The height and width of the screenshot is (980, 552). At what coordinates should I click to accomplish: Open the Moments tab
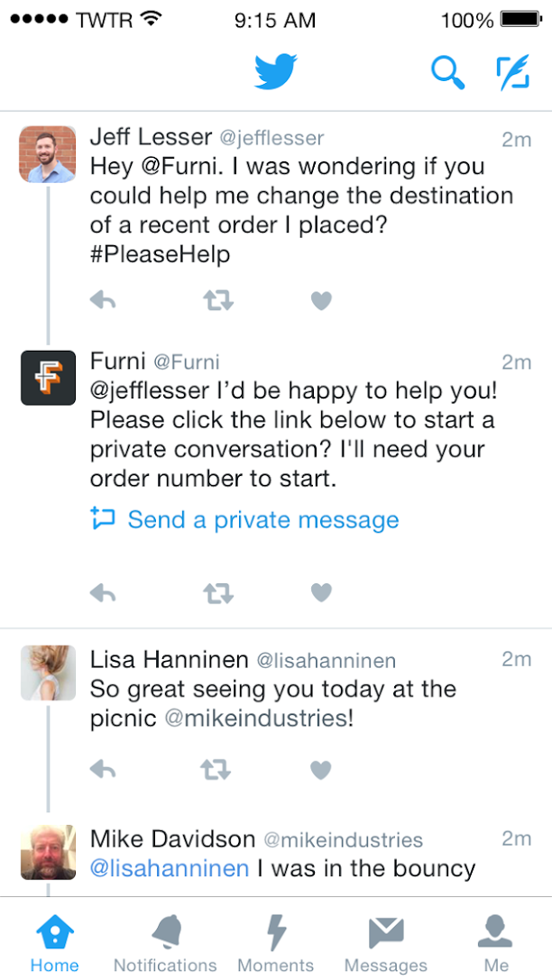click(276, 943)
